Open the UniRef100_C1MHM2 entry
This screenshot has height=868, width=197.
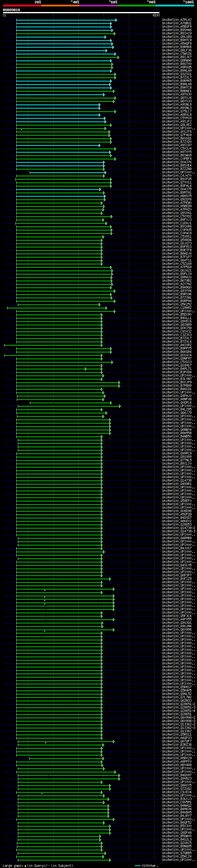coord(177,308)
